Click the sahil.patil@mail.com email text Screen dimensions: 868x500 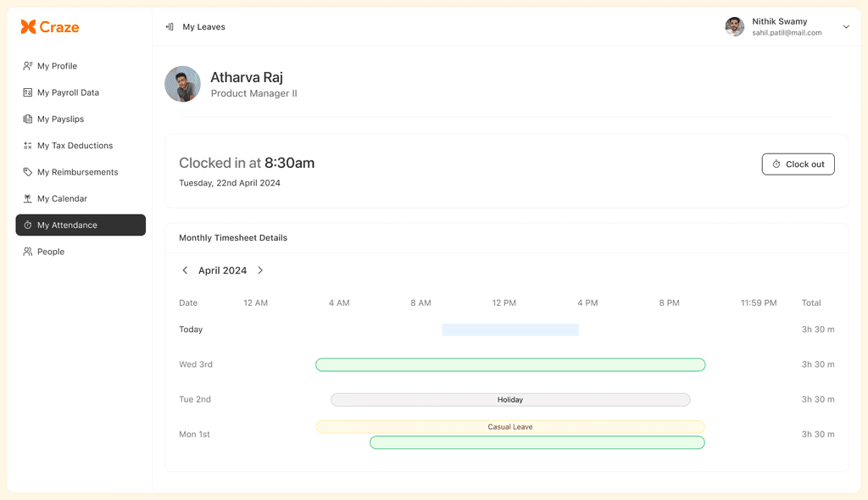(x=787, y=33)
